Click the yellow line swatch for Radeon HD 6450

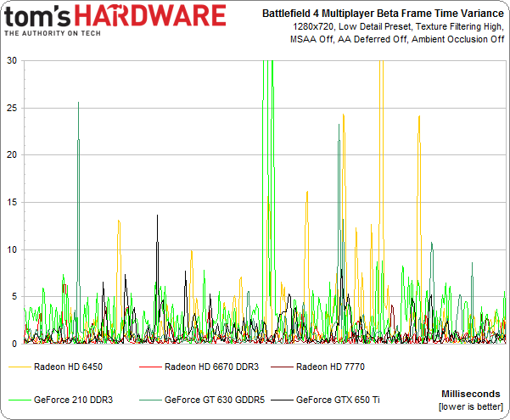20,367
